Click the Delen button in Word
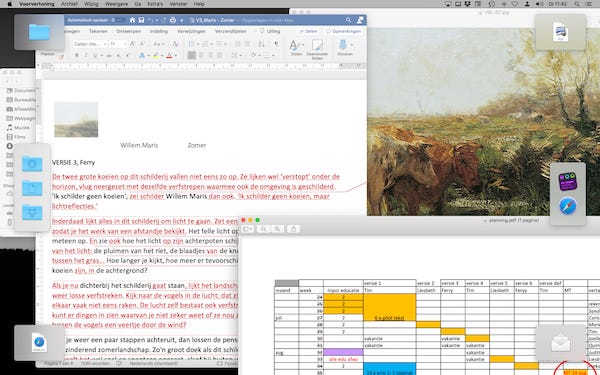The width and height of the screenshot is (600, 375). [308, 31]
